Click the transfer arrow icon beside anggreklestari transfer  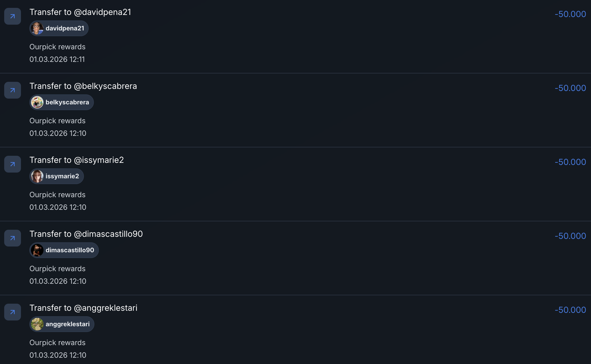(13, 312)
